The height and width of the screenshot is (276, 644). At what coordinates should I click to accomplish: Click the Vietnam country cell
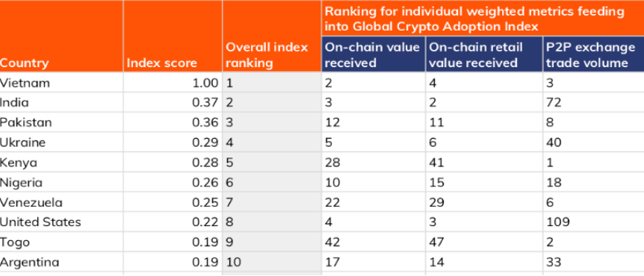61,83
